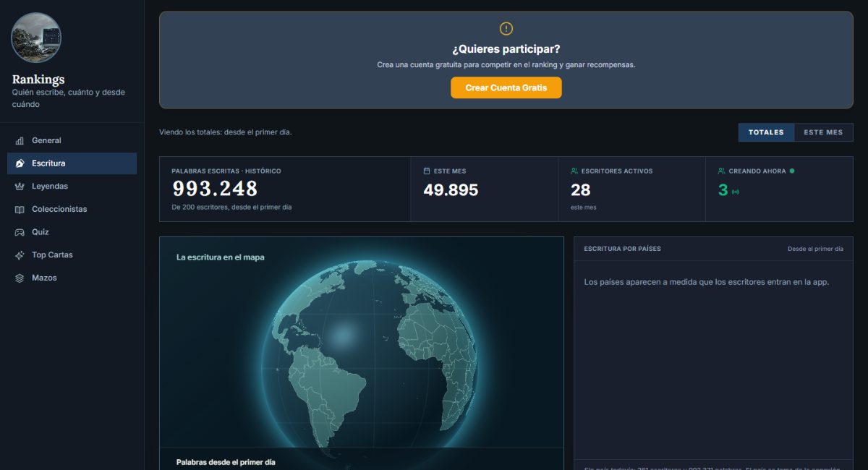Click the gamepad icon for Quiz
The height and width of the screenshot is (470, 868).
pos(20,232)
